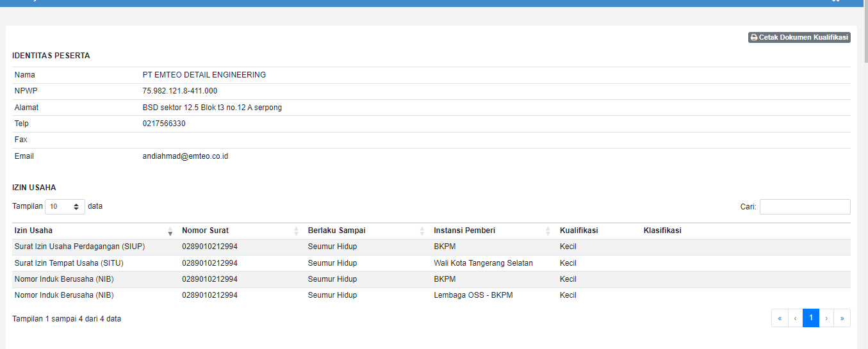Click the IDENTITAS PESERTA heading

click(51, 56)
